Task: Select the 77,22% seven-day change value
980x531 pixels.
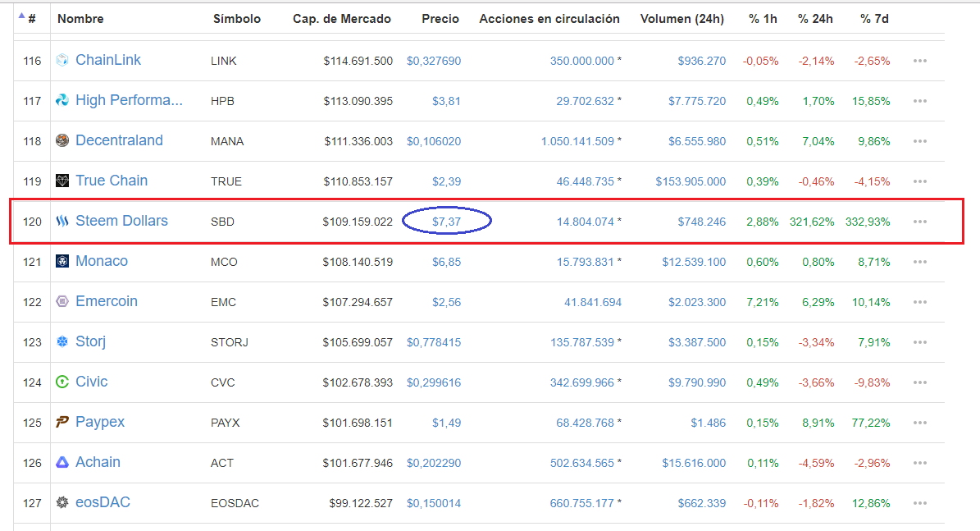Action: pyautogui.click(x=871, y=423)
